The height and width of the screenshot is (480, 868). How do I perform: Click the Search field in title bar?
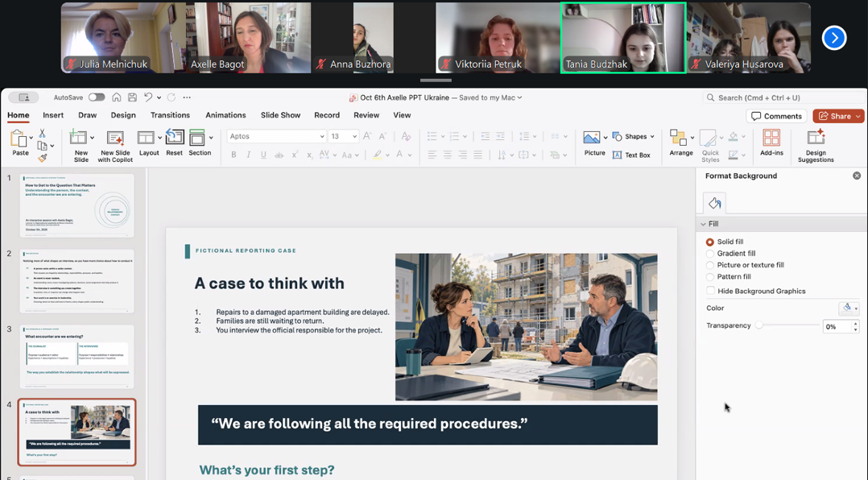(783, 97)
